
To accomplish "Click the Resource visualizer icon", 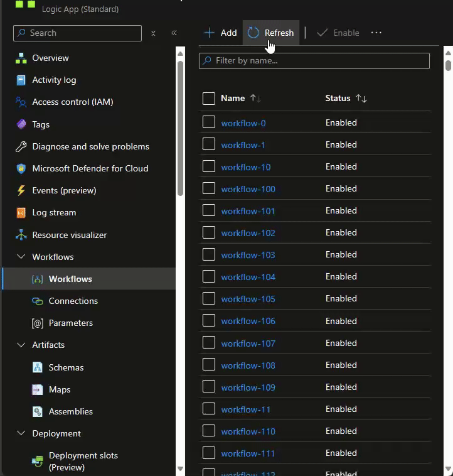I will (x=21, y=235).
